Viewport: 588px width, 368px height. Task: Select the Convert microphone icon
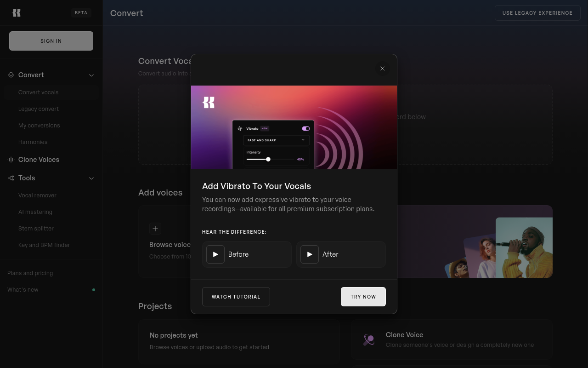[x=11, y=75]
